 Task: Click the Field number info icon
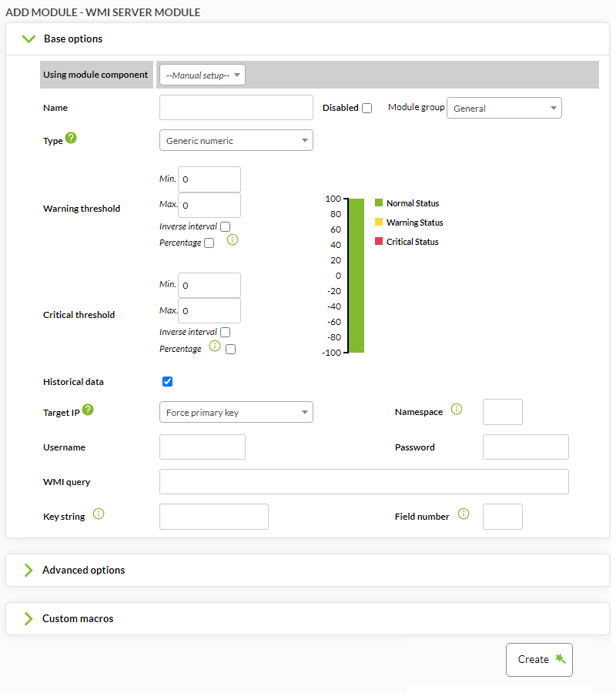464,514
